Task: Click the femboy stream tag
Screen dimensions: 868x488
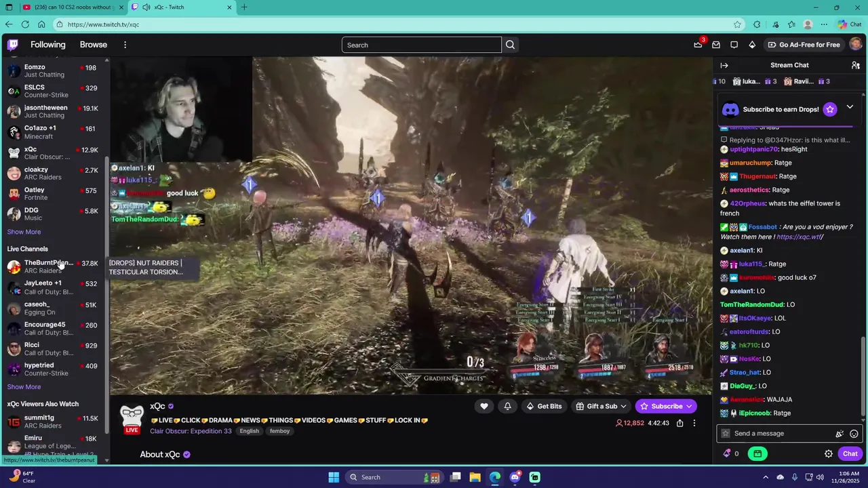Action: (279, 431)
